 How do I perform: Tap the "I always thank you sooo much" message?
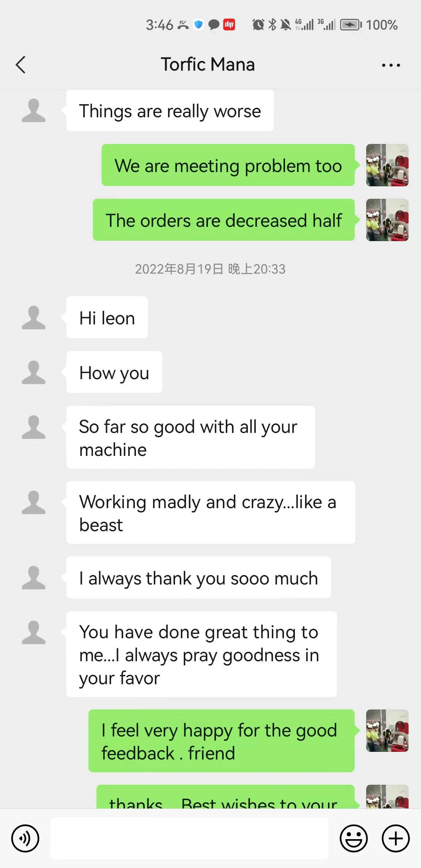198,578
